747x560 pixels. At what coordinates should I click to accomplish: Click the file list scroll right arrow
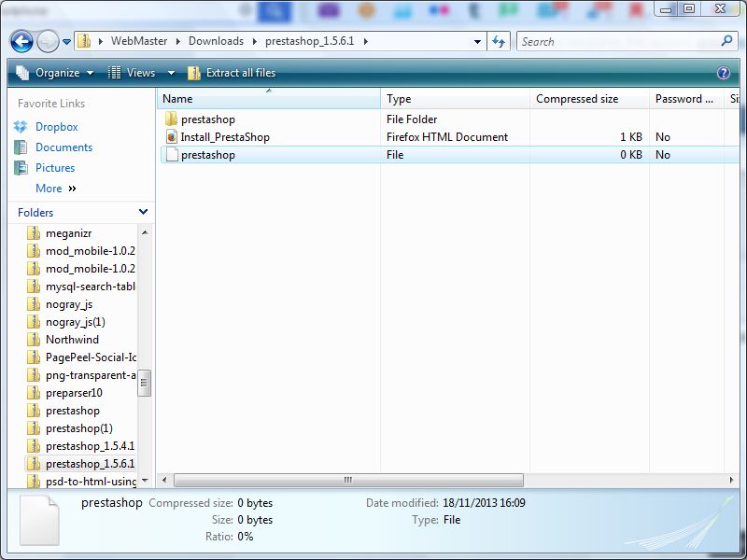pos(732,480)
